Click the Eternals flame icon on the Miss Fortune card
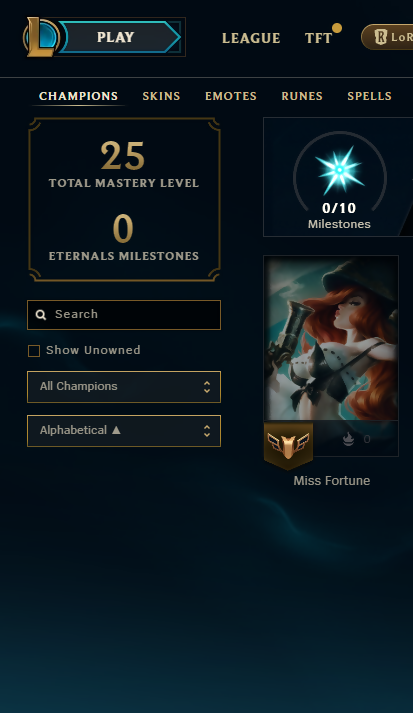This screenshot has height=713, width=413. coord(348,439)
